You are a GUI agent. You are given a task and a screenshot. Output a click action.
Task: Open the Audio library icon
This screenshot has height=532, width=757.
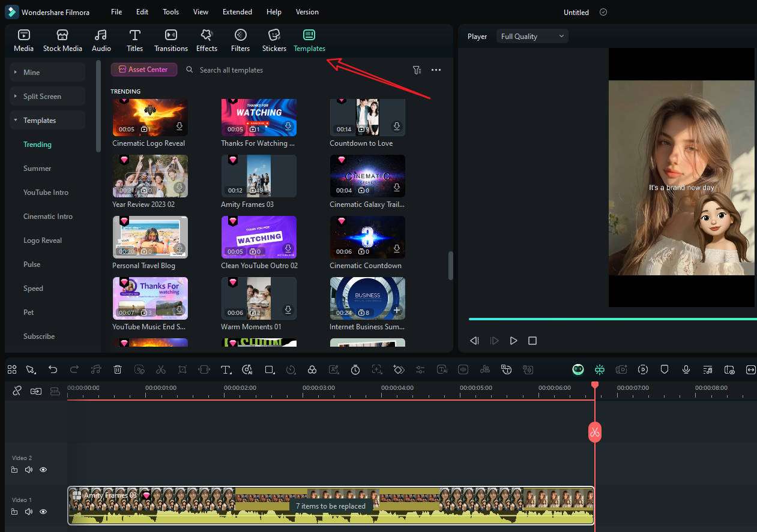101,35
